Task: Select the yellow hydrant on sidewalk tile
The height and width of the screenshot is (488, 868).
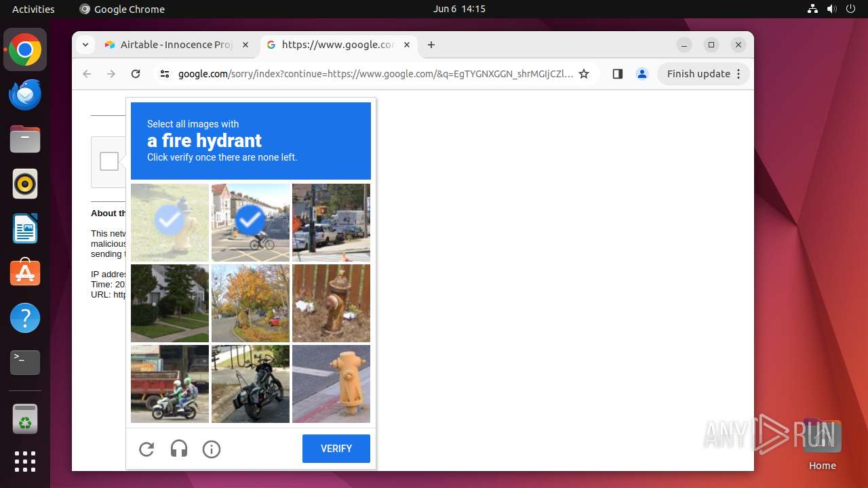Action: pyautogui.click(x=331, y=384)
